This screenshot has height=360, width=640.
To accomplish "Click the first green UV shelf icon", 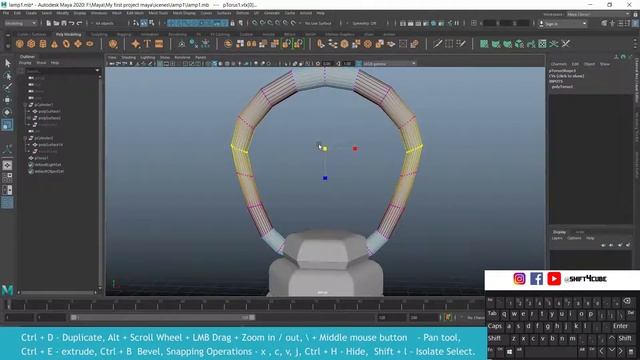I will pos(484,44).
